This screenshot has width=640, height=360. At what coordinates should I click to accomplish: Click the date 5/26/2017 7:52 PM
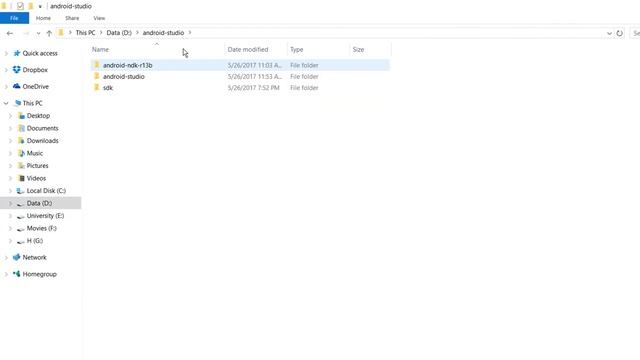click(x=253, y=88)
